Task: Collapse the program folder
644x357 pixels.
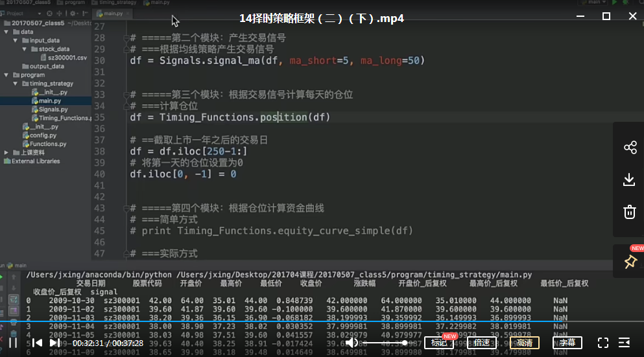Action: tap(6, 75)
